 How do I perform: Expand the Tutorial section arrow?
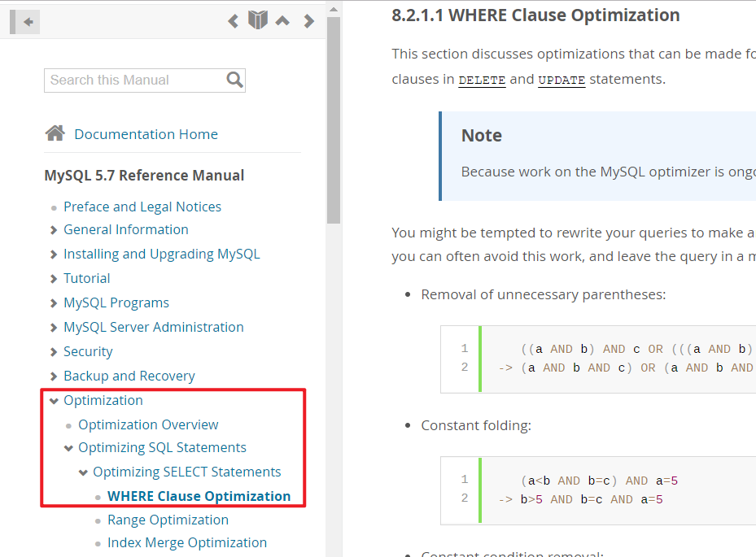point(54,279)
